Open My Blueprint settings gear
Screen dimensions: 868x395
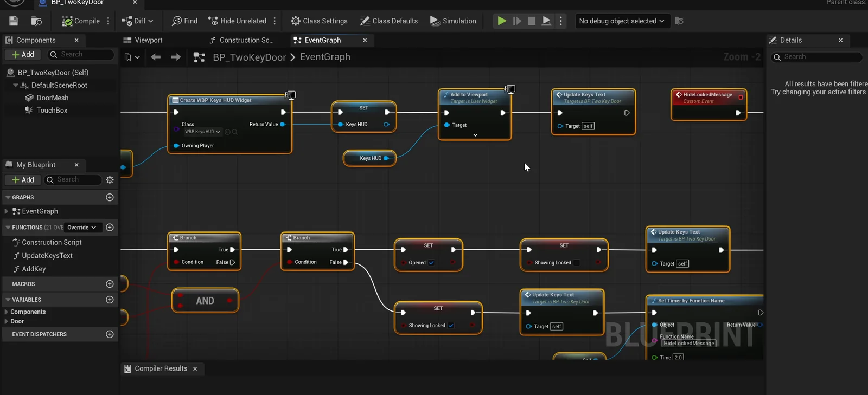110,180
